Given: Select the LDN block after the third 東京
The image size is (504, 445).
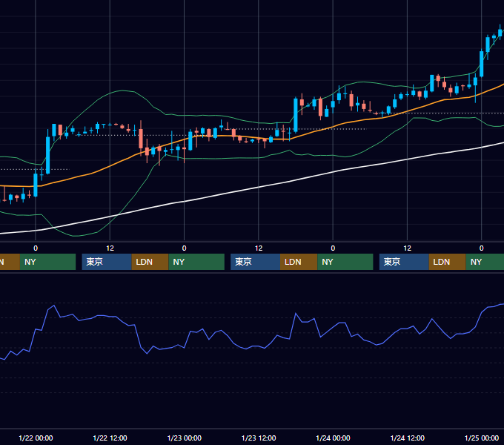Looking at the screenshot, I should pyautogui.click(x=447, y=262).
